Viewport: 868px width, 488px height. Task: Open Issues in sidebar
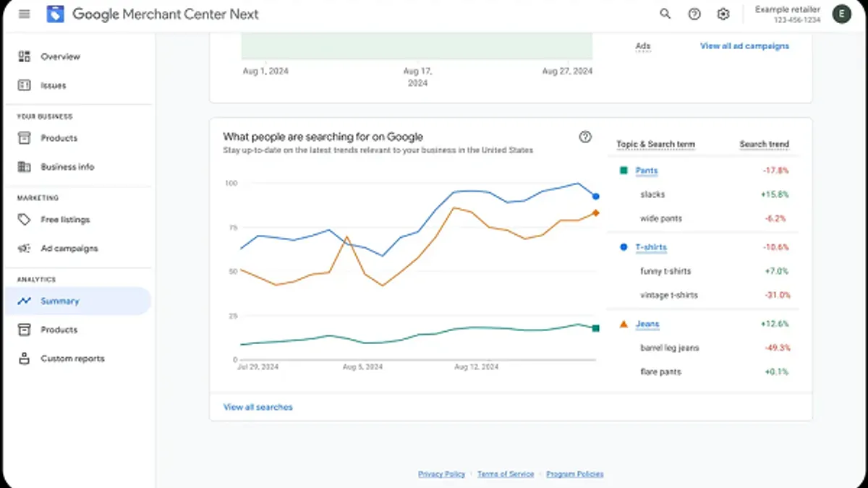click(x=54, y=85)
